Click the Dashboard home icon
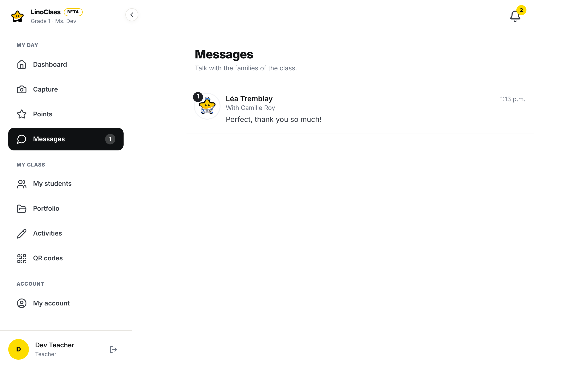The image size is (588, 368). [x=22, y=64]
